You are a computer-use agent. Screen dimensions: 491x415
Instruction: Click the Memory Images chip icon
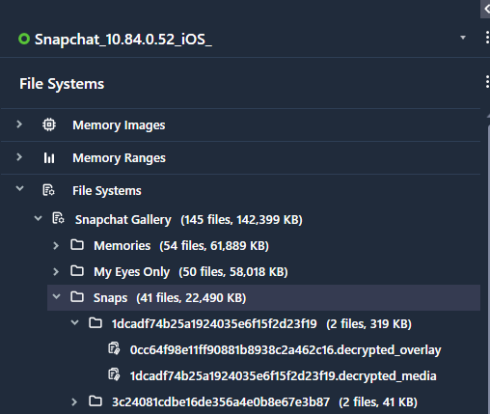(49, 125)
